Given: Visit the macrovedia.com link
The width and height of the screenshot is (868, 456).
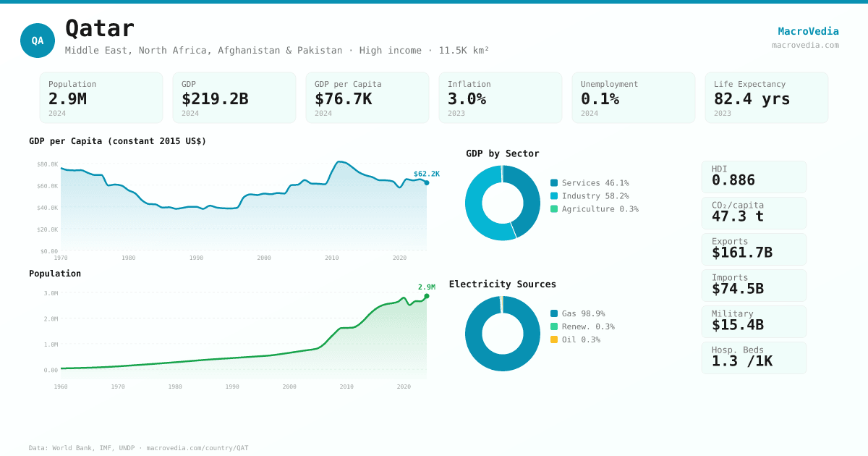Looking at the screenshot, I should pyautogui.click(x=805, y=45).
